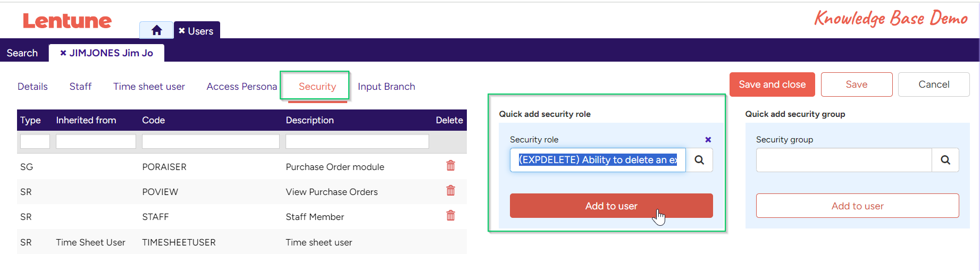
Task: Sort by the Description column header
Action: 310,120
